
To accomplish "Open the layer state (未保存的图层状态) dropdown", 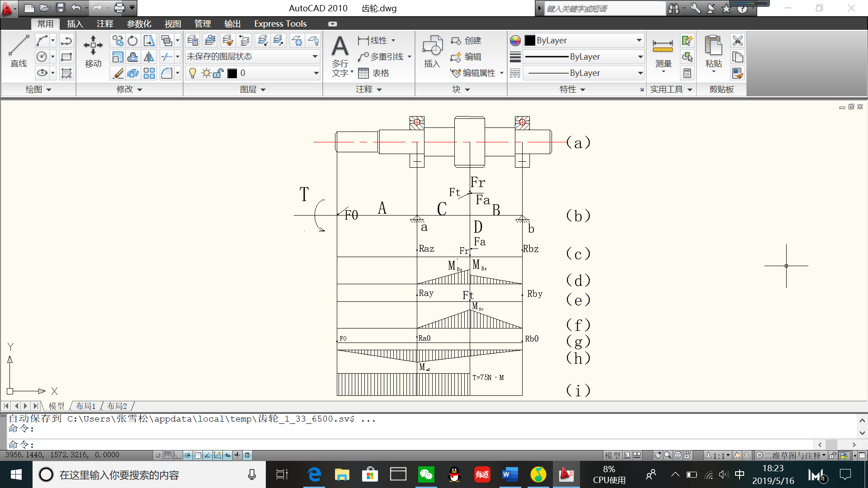I will pyautogui.click(x=315, y=56).
